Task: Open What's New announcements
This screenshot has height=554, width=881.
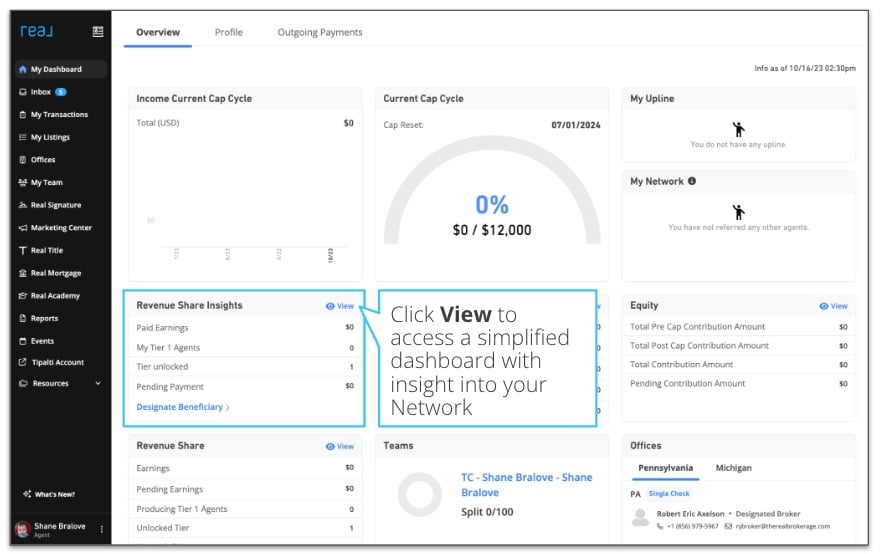Action: (x=54, y=494)
